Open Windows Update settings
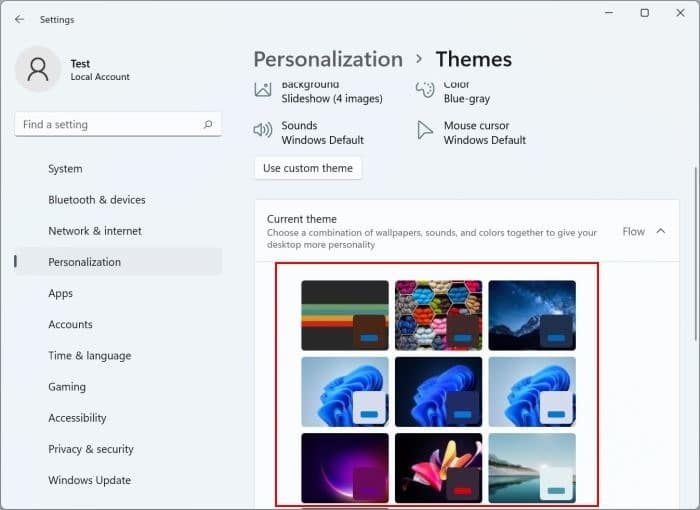Screen dimensions: 700x510 tap(118, 480)
